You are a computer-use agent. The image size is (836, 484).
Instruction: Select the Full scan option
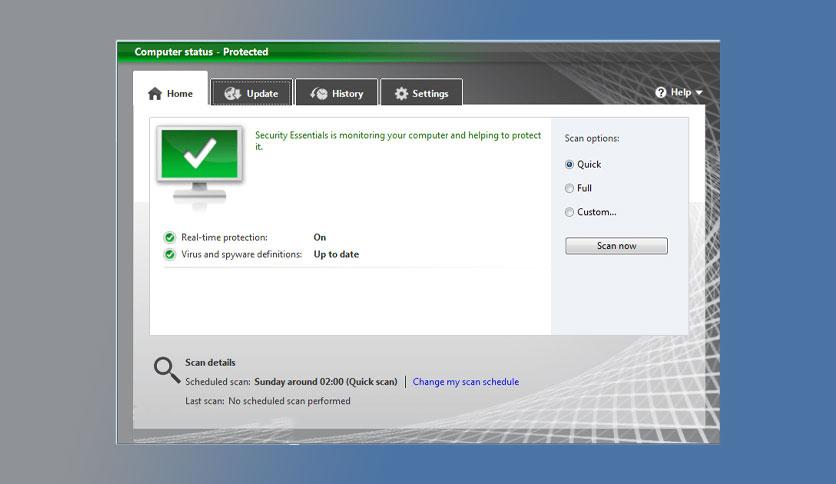[570, 188]
